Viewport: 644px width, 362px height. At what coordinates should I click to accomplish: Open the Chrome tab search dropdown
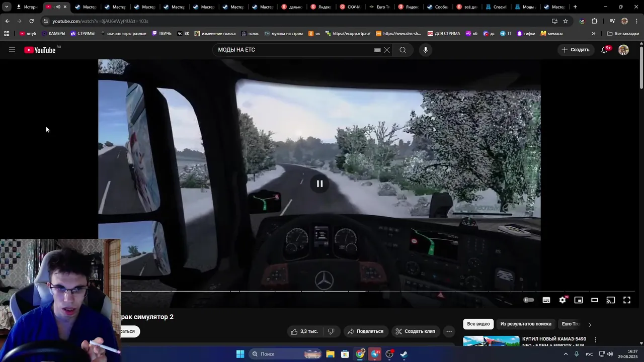[x=7, y=7]
